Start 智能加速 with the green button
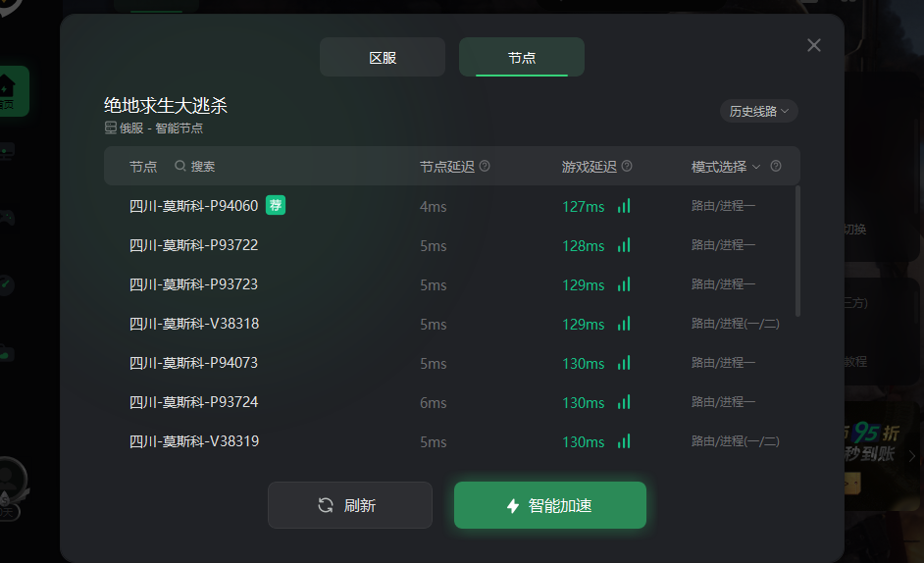 tap(550, 505)
